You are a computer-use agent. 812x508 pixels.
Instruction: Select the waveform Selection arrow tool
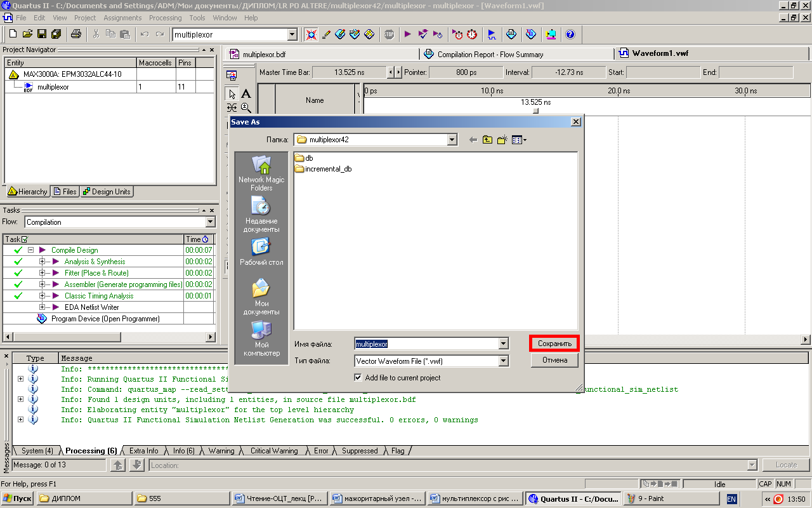pos(232,93)
